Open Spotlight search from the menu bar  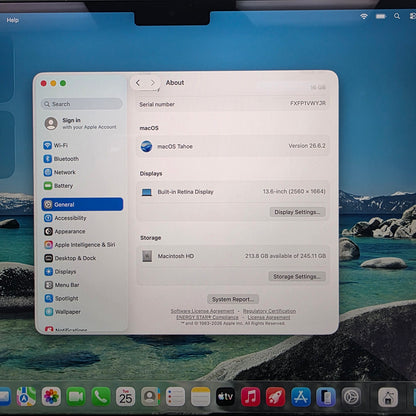(x=397, y=16)
